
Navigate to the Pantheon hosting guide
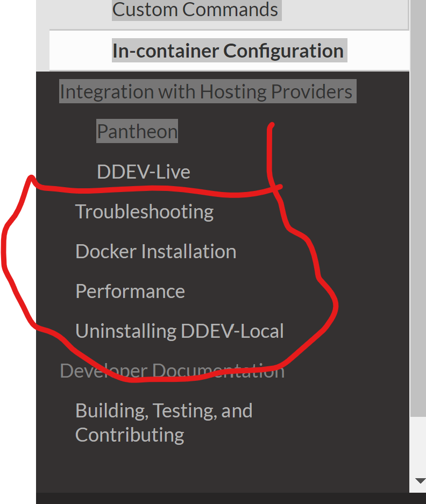click(137, 131)
